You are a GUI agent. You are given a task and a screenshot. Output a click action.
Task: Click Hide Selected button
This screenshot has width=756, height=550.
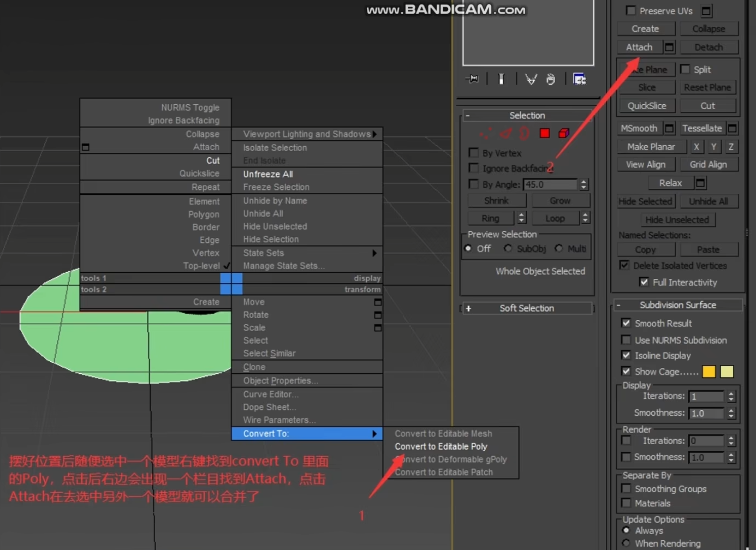point(645,201)
